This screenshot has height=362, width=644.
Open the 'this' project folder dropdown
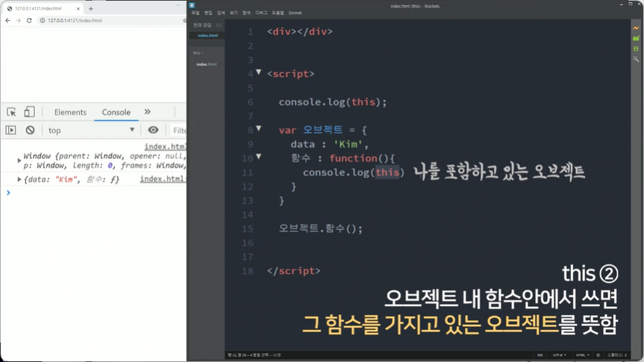pyautogui.click(x=198, y=53)
